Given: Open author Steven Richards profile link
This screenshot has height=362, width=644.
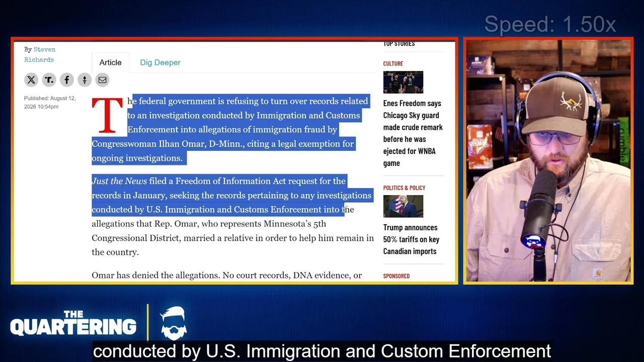Looking at the screenshot, I should click(x=40, y=54).
